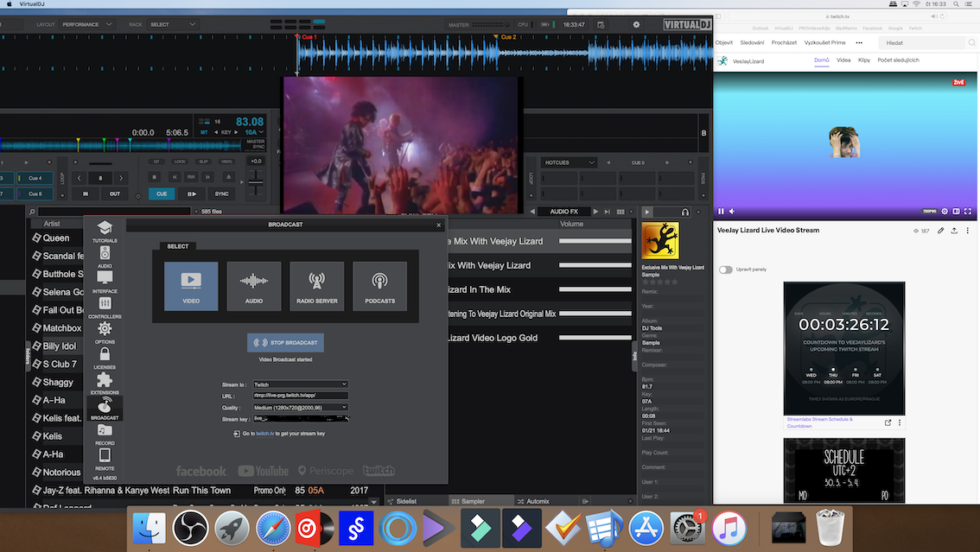
Task: Open the AUDIO FX effect selector
Action: [563, 212]
